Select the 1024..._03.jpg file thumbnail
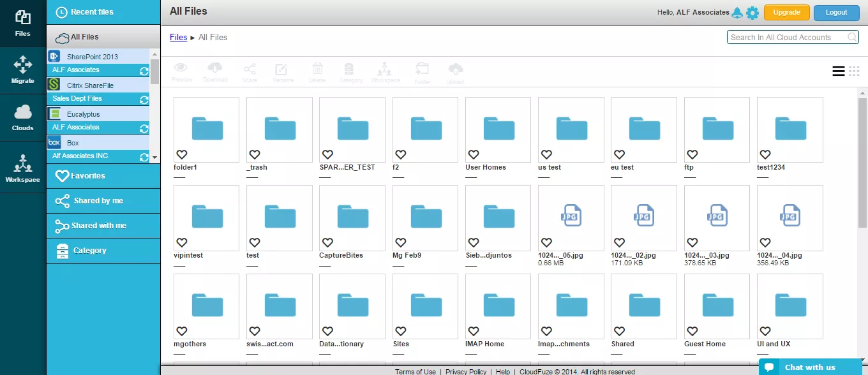 point(717,217)
